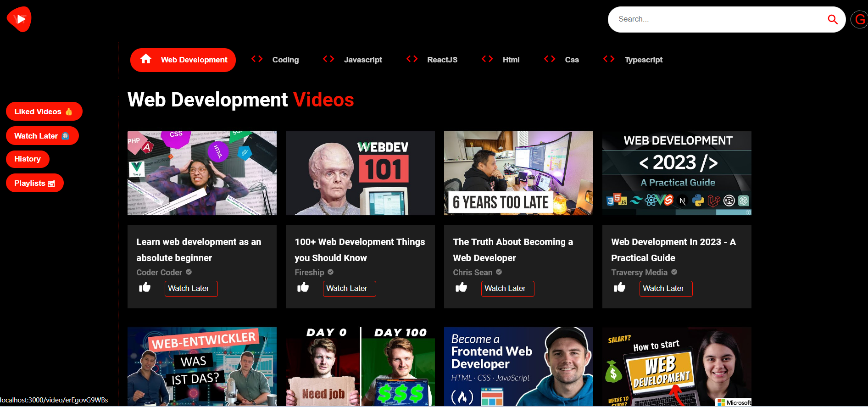The width and height of the screenshot is (868, 407).
Task: Visit the Chris Sean channel name
Action: [x=473, y=273]
